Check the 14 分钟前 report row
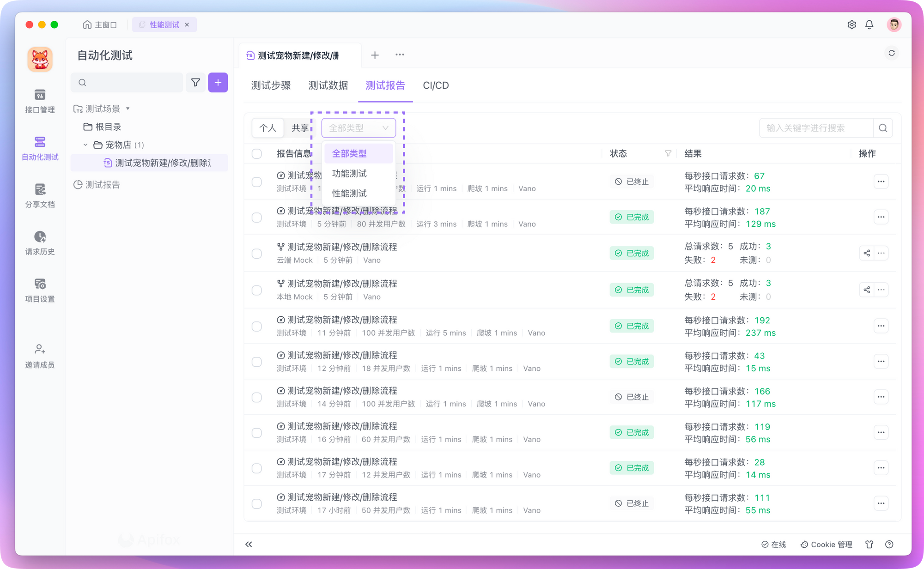Image resolution: width=924 pixels, height=569 pixels. [257, 397]
